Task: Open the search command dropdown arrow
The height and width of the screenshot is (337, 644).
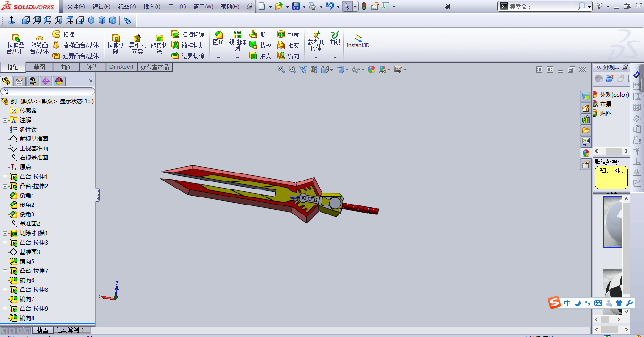Action: pos(590,7)
